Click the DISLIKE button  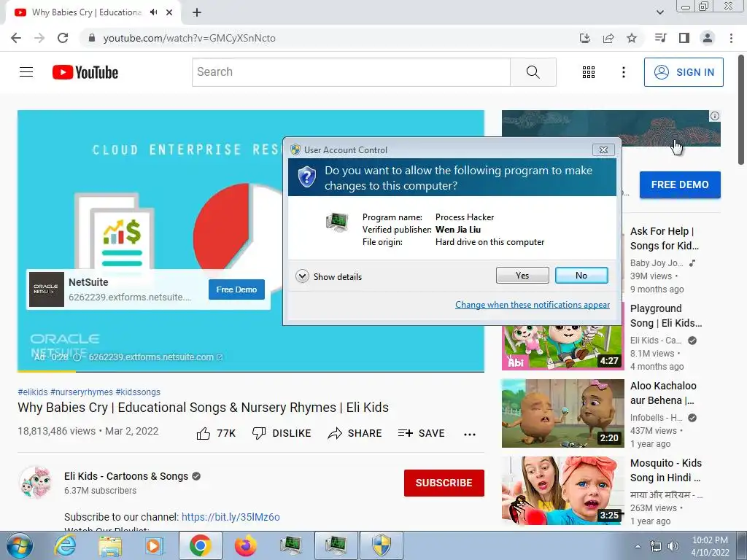point(282,433)
